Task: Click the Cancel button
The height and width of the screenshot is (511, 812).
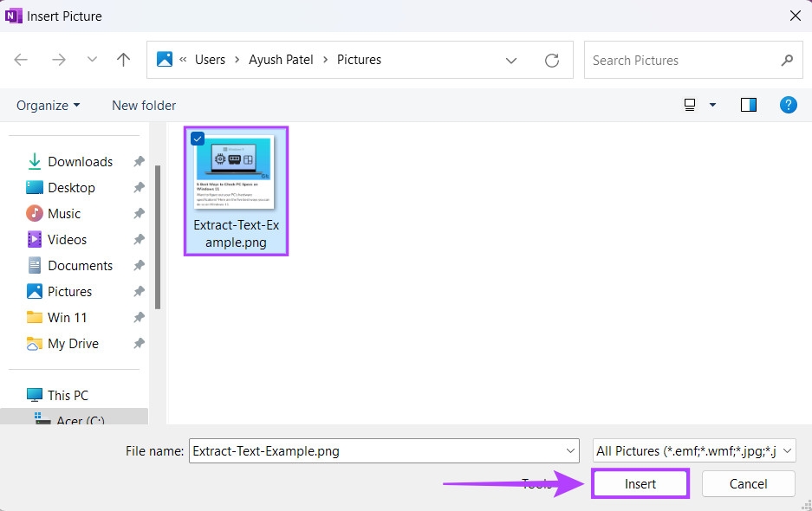Action: (748, 484)
